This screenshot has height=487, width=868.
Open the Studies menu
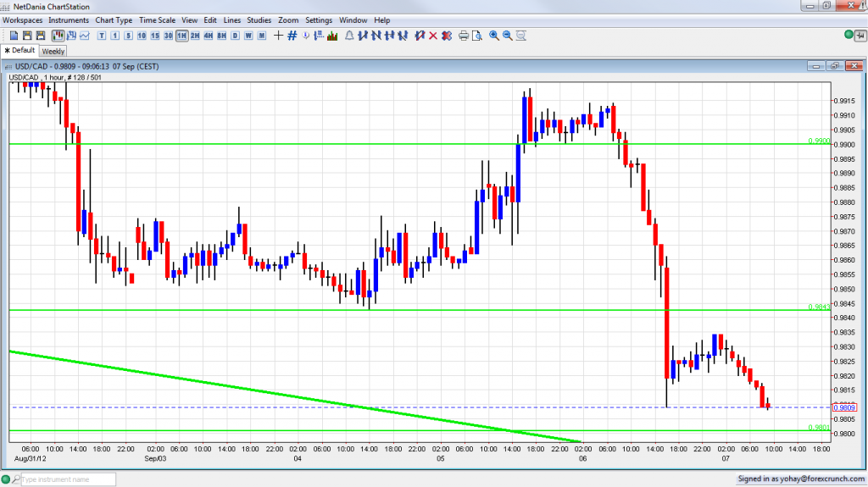click(259, 20)
